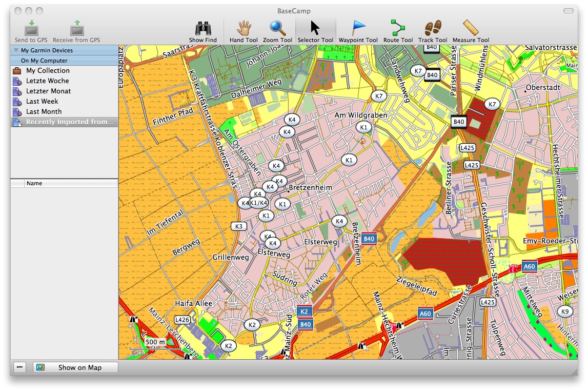Click the toolbar toggle pill button

[569, 10]
